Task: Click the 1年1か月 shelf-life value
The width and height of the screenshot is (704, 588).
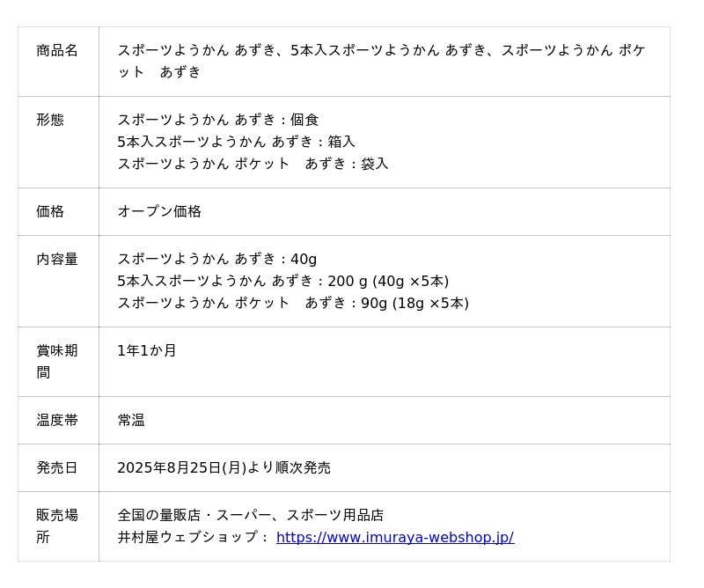Action: (x=147, y=350)
